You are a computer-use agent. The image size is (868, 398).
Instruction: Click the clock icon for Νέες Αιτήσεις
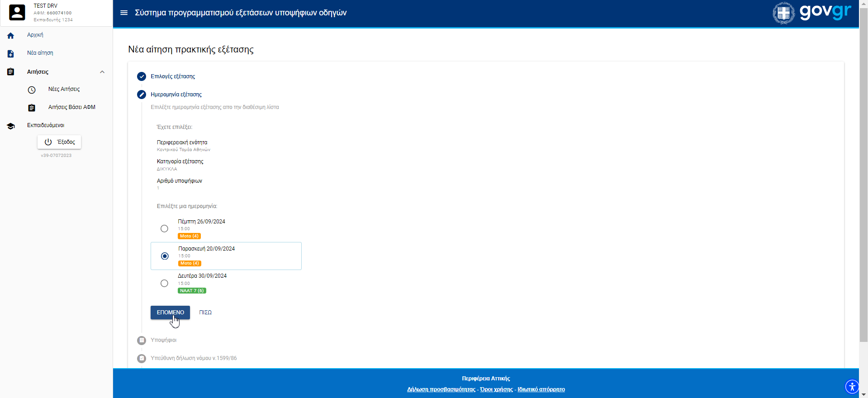pos(32,90)
